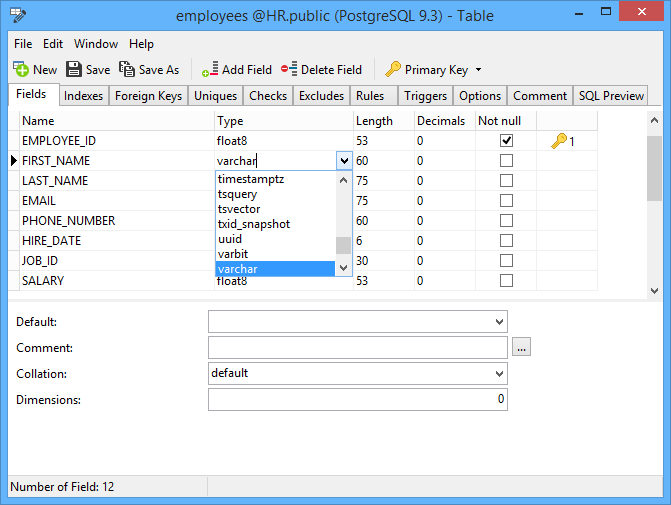
Task: Enable Not null for HIRE_DATE
Action: (x=506, y=241)
